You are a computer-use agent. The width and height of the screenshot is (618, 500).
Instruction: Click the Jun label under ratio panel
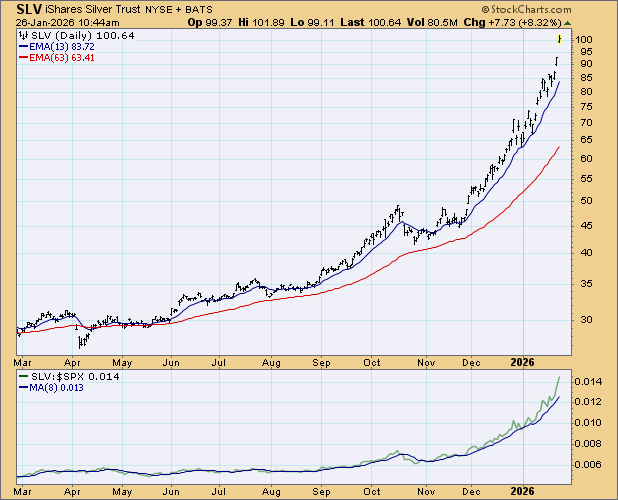[x=171, y=491]
